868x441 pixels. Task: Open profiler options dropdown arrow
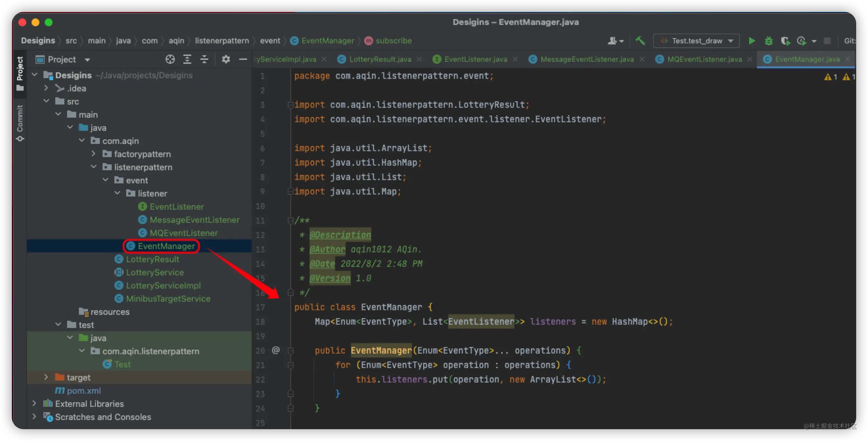tap(814, 41)
